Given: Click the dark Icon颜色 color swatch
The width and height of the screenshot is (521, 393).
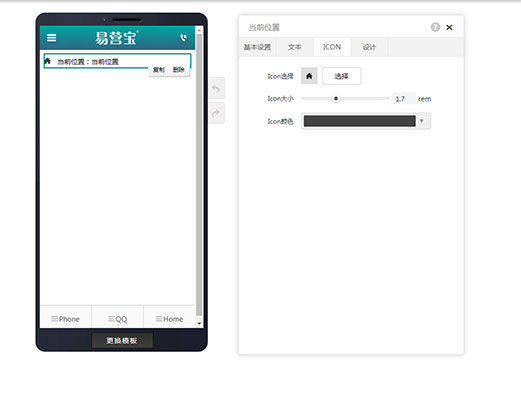Looking at the screenshot, I should 359,121.
